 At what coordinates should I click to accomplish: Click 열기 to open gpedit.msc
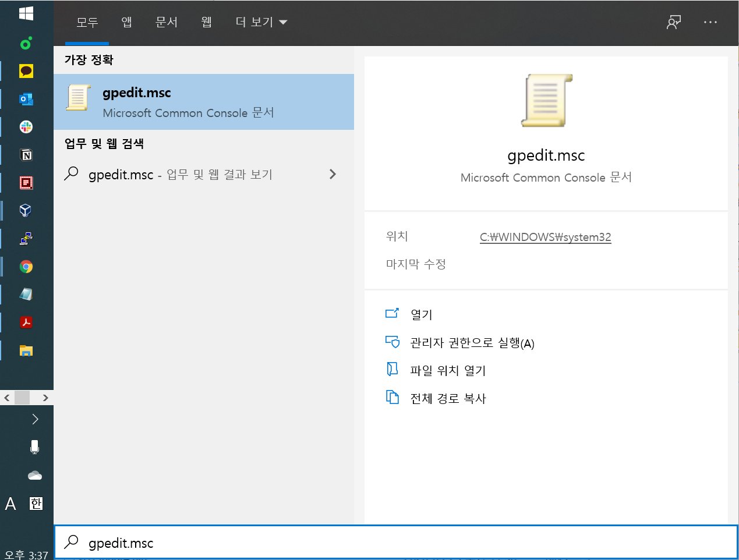[422, 314]
